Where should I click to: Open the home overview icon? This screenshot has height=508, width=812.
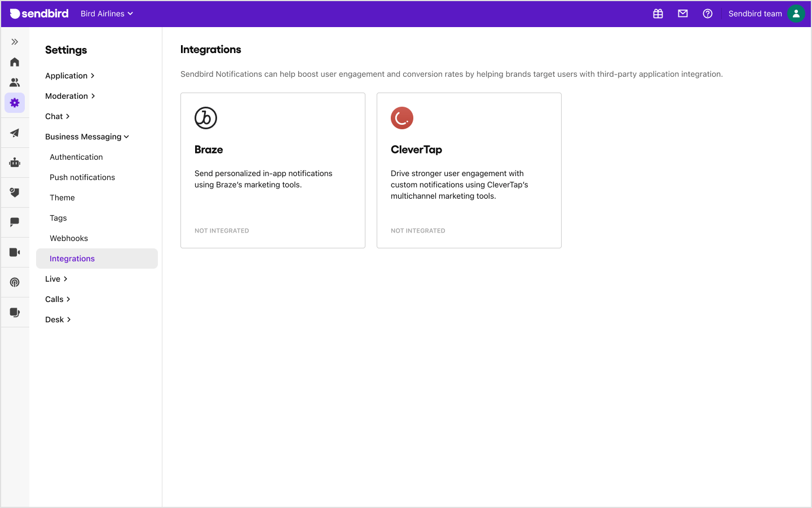[15, 62]
